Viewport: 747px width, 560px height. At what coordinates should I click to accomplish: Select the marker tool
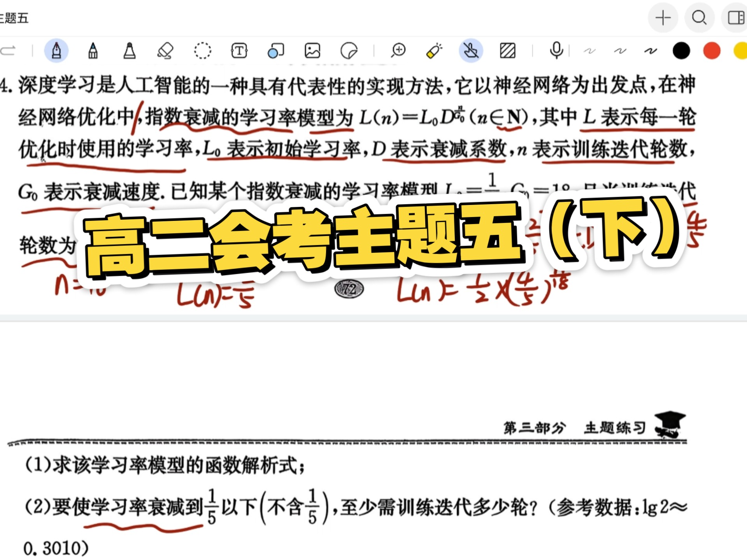click(129, 50)
